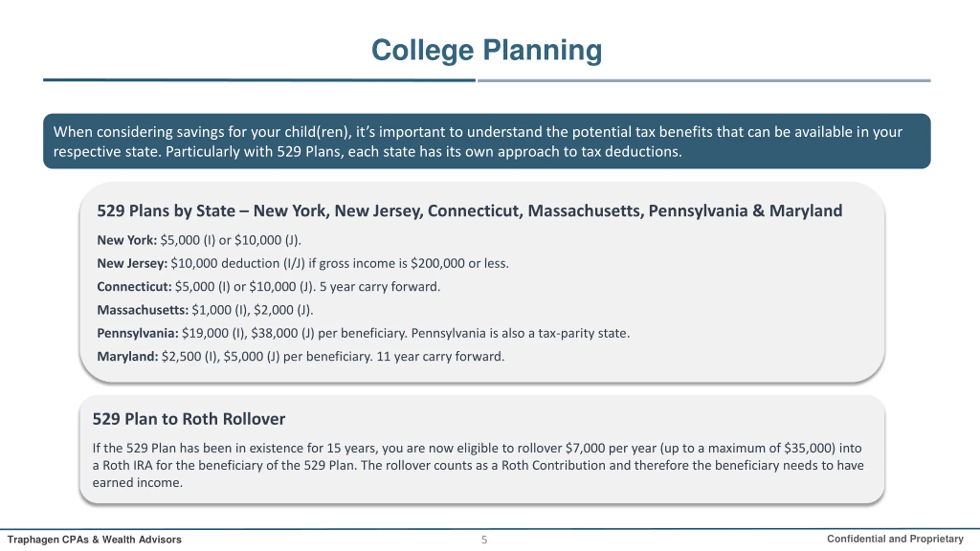
Task: Click the Confidential and Proprietary footer text
Action: (x=895, y=539)
